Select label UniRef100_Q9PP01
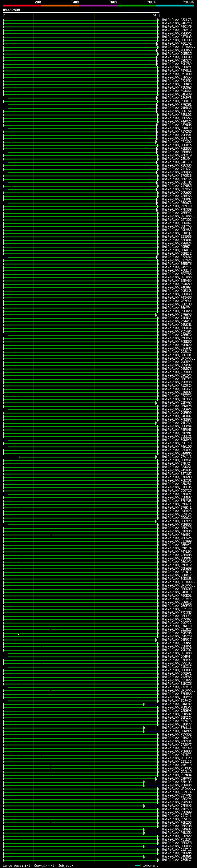 177,135
